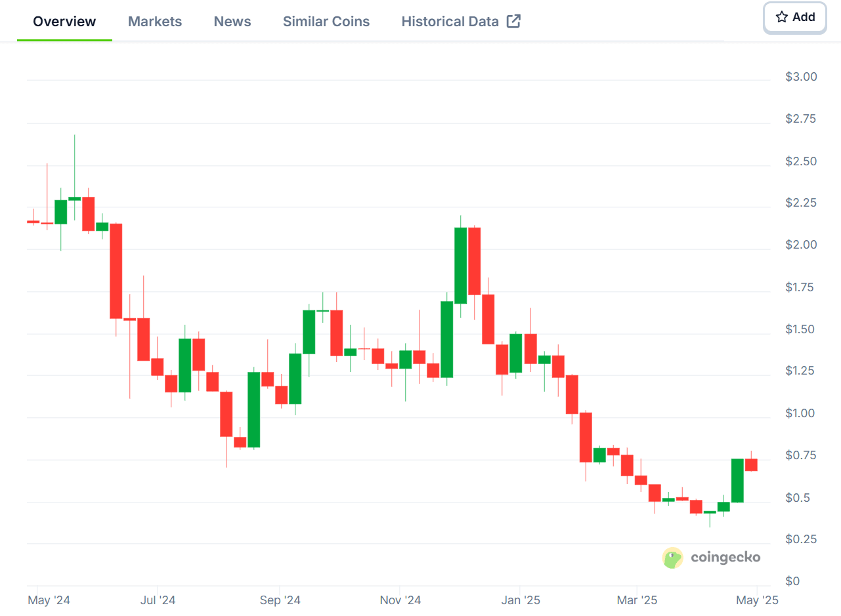The height and width of the screenshot is (616, 841).
Task: Open the News tab
Action: click(x=232, y=21)
